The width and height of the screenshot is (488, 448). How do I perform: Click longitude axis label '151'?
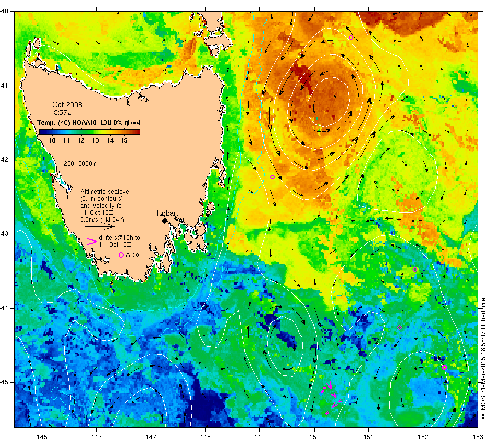click(368, 437)
